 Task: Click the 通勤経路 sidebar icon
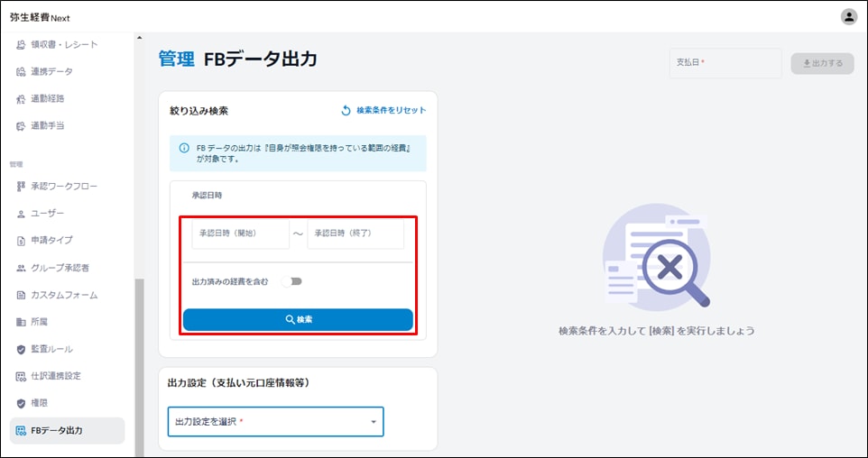[21, 99]
